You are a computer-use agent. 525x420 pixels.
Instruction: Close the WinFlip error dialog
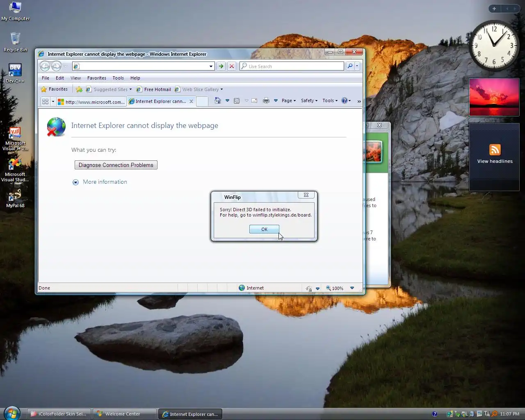pyautogui.click(x=306, y=195)
